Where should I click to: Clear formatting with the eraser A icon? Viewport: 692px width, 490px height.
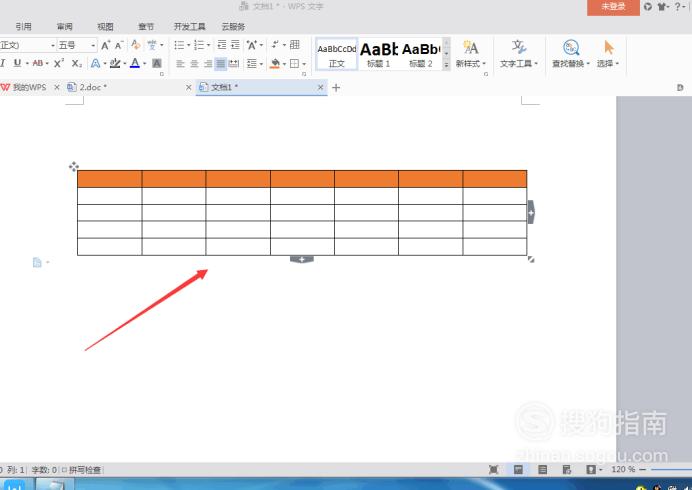(x=136, y=45)
